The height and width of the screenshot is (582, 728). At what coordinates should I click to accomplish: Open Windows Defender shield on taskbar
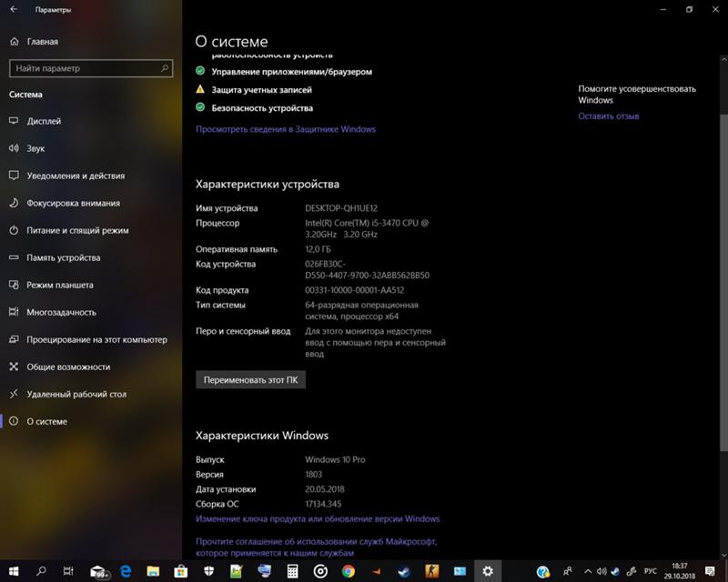tap(209, 571)
